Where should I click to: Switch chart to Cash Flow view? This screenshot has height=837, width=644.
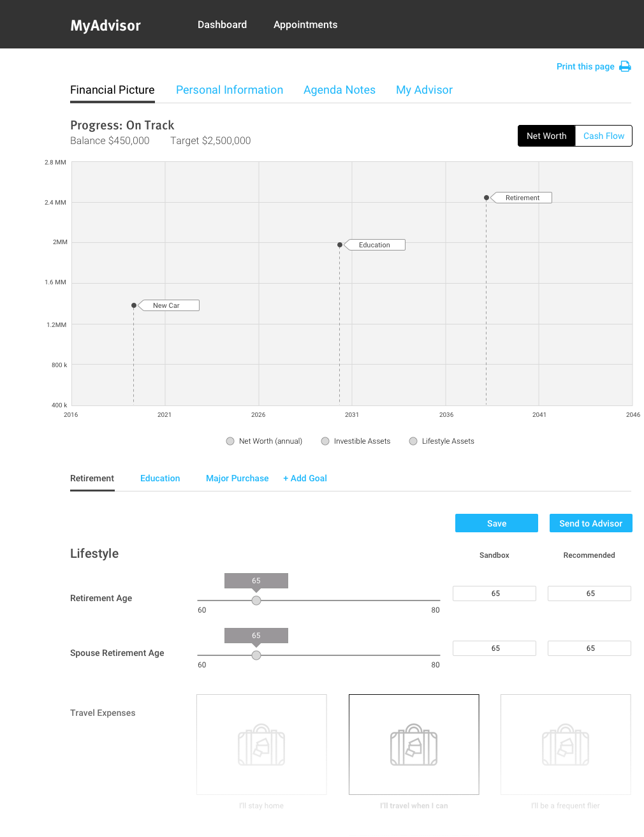click(603, 136)
